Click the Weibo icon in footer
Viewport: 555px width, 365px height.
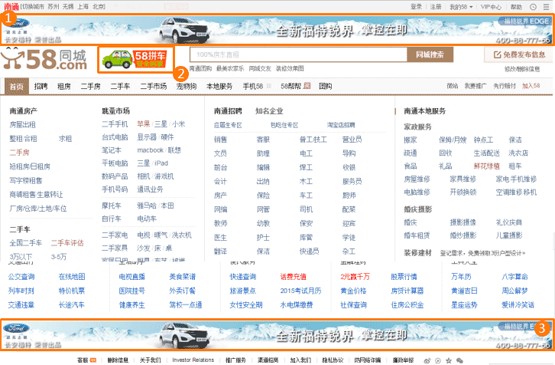[x=427, y=361]
